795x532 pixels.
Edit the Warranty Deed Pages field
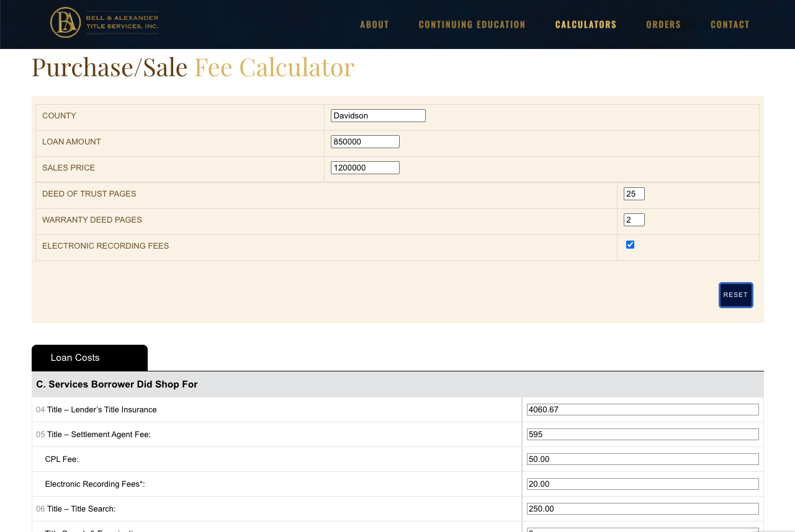pyautogui.click(x=634, y=219)
